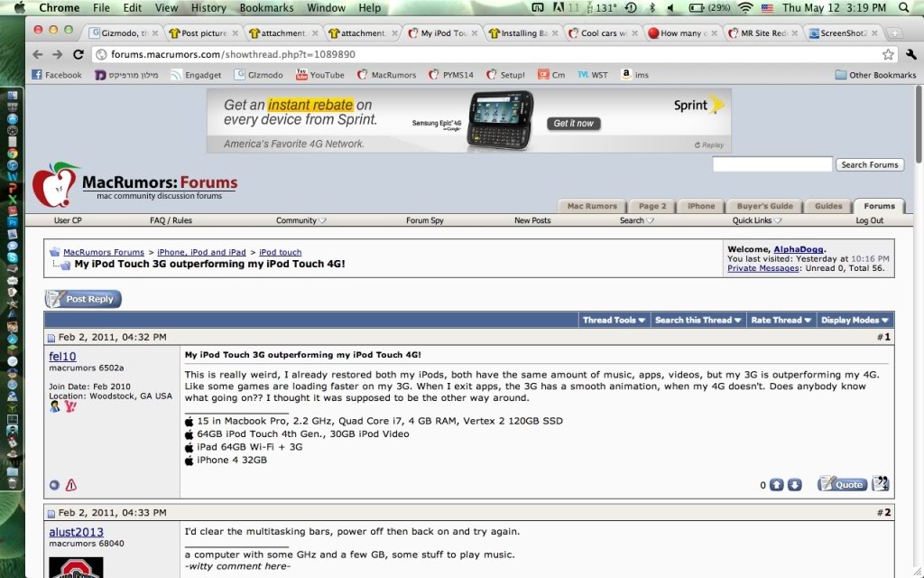Open Other Bookmarks folder
Screen dimensions: 924x578
(875, 75)
